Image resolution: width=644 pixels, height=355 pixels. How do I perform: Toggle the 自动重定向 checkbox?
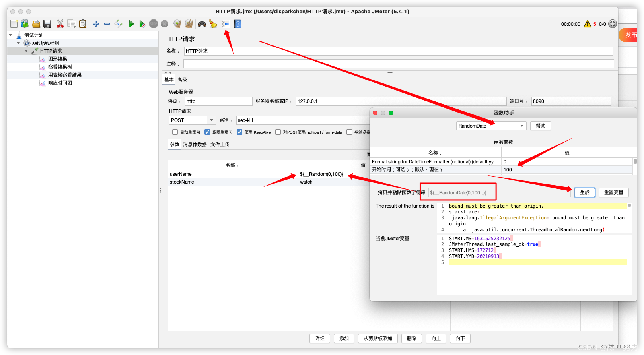tap(175, 132)
